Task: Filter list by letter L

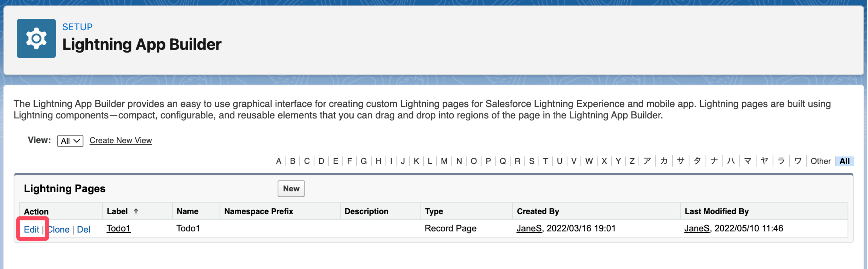Action: coord(430,161)
